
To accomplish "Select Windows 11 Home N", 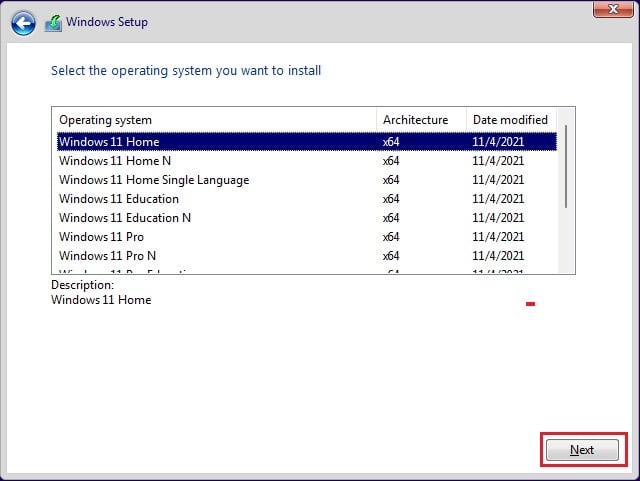I will tap(307, 161).
